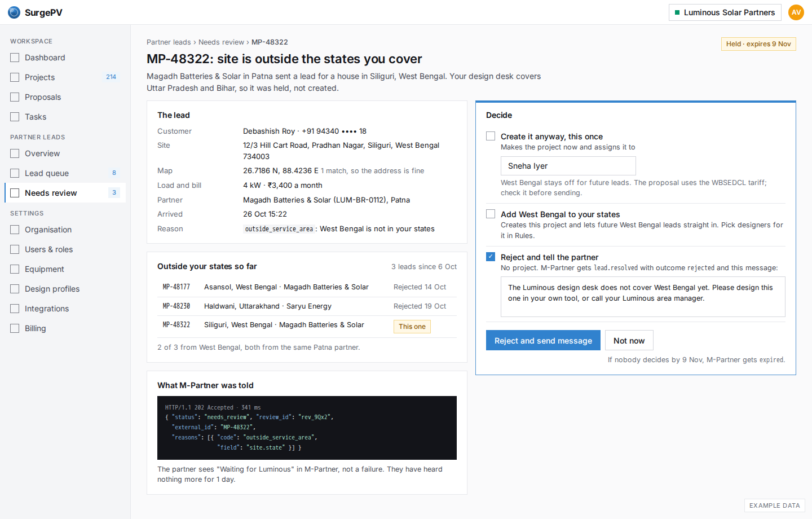Click the 'Rejected 19 Oct' status
Viewport: 812px width, 519px height.
tap(420, 306)
